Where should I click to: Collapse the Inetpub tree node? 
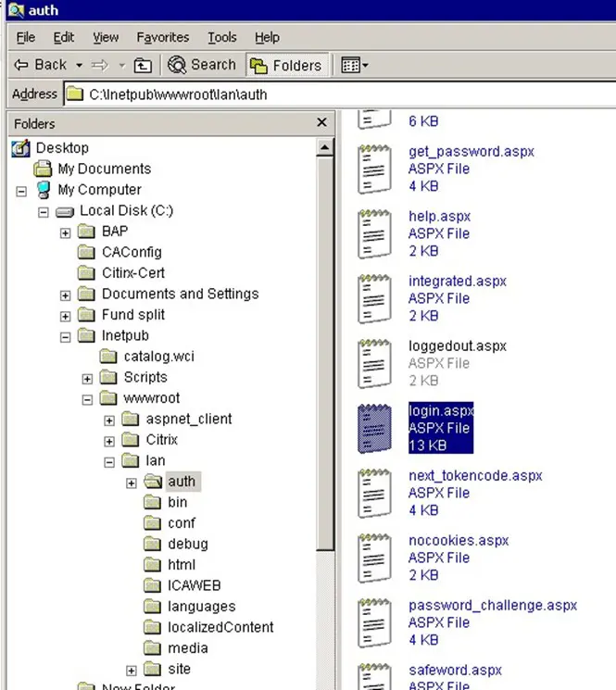pos(65,336)
